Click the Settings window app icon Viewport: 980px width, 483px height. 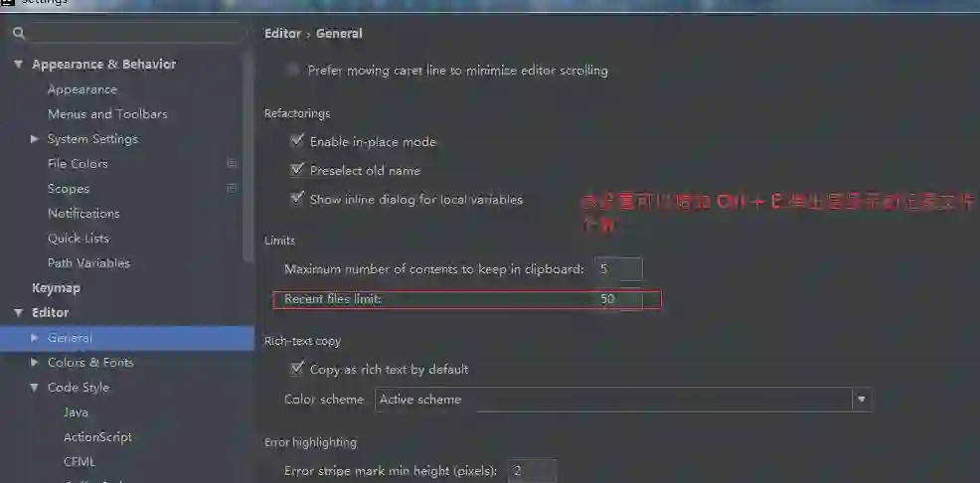7,3
